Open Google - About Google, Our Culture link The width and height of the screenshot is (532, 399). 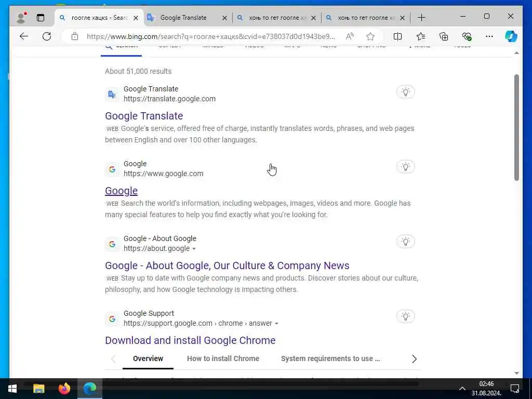[227, 265]
